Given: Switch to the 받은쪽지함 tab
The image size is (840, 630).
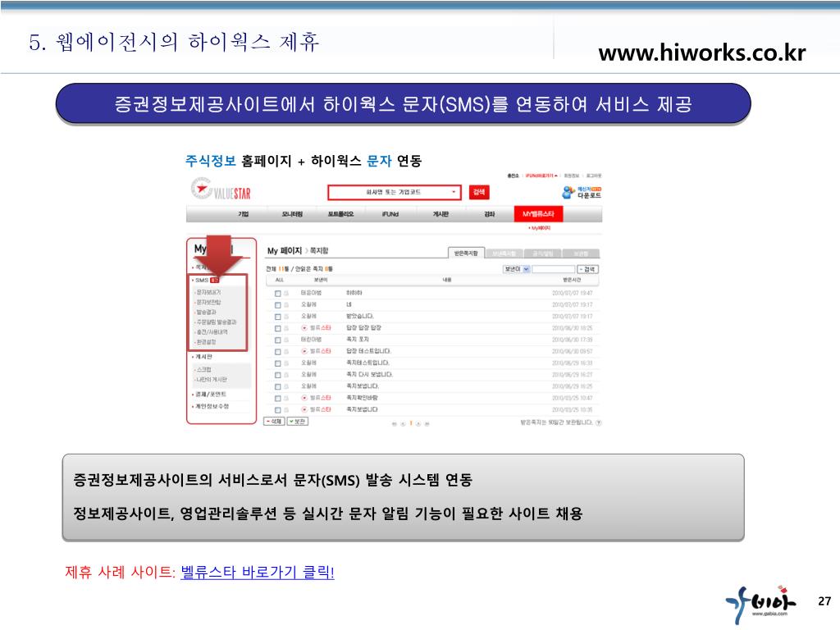Looking at the screenshot, I should pos(466,253).
